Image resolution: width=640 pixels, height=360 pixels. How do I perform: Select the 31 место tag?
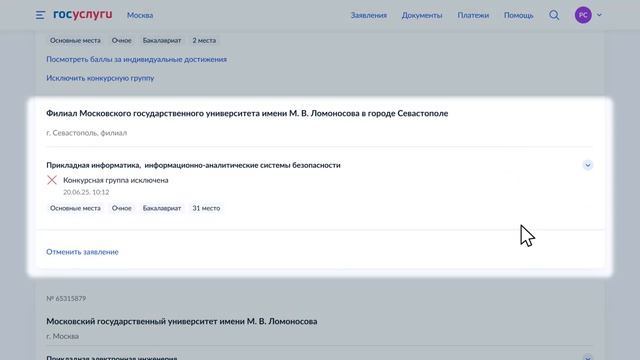point(206,208)
